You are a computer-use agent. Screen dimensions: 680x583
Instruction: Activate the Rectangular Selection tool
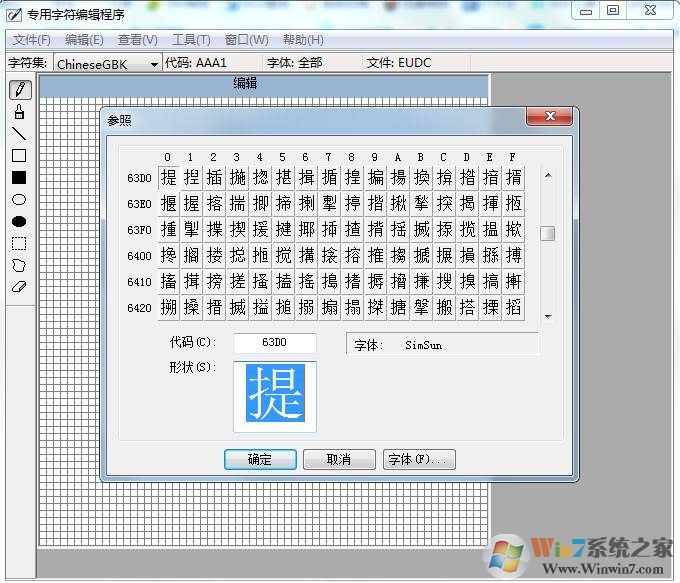click(19, 243)
